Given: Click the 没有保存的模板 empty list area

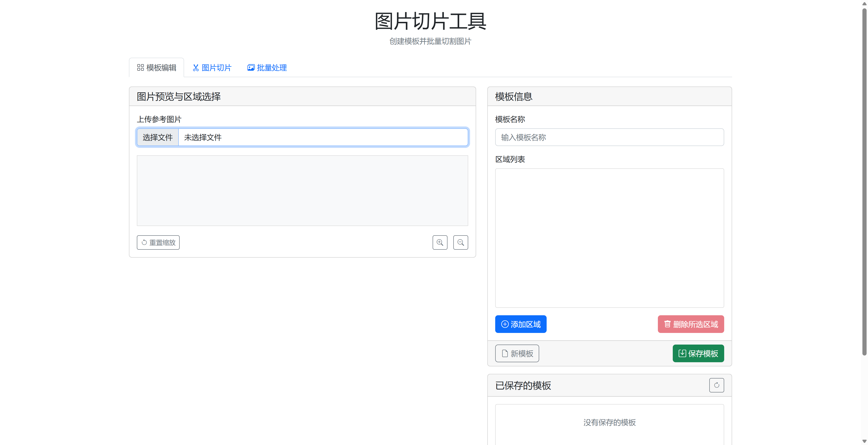Looking at the screenshot, I should pos(609,422).
